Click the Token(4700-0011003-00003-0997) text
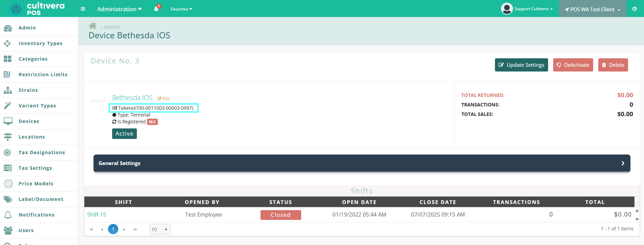 coord(156,108)
